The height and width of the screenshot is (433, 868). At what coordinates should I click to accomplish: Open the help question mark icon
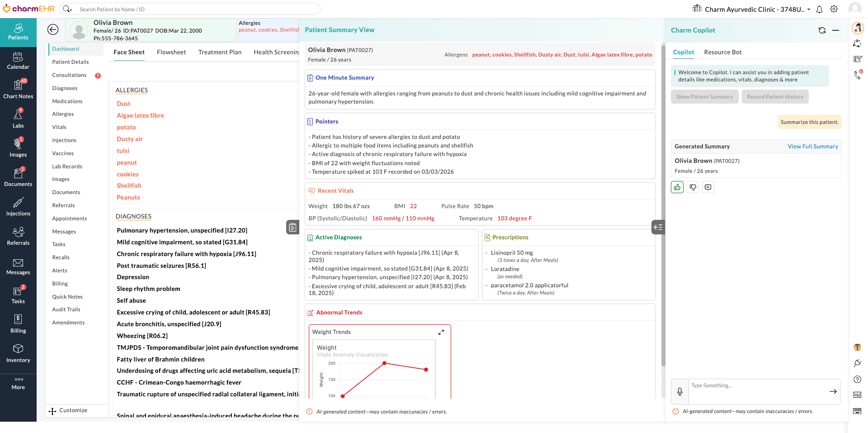(857, 379)
